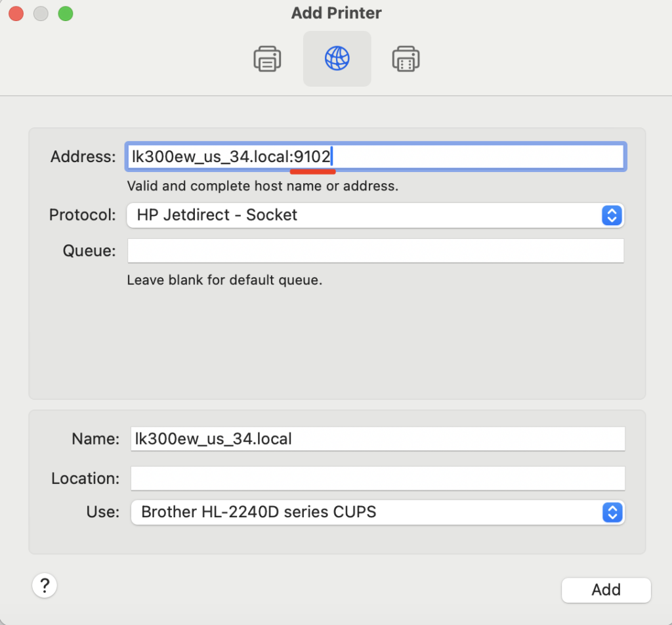The width and height of the screenshot is (672, 625).
Task: Select the IP globe tab icon
Action: [337, 59]
